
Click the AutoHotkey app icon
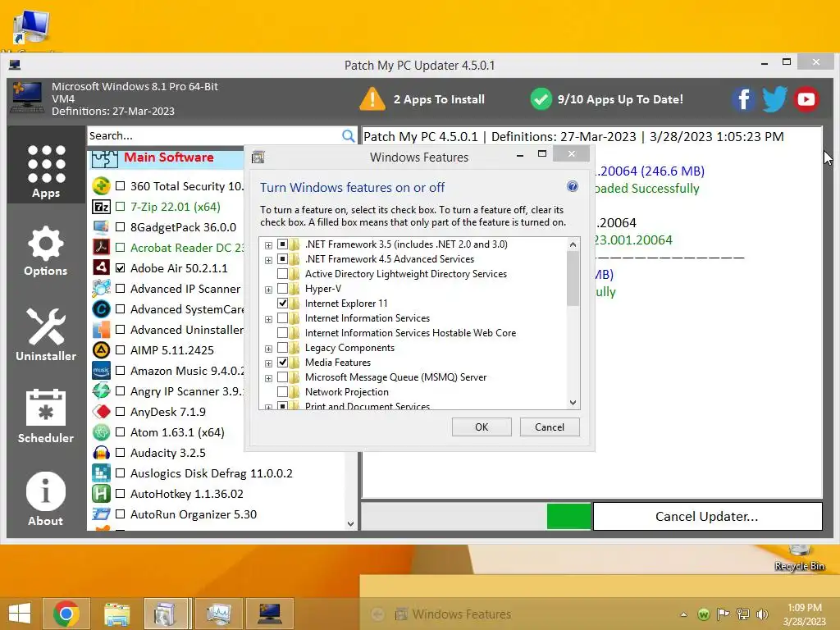[101, 493]
